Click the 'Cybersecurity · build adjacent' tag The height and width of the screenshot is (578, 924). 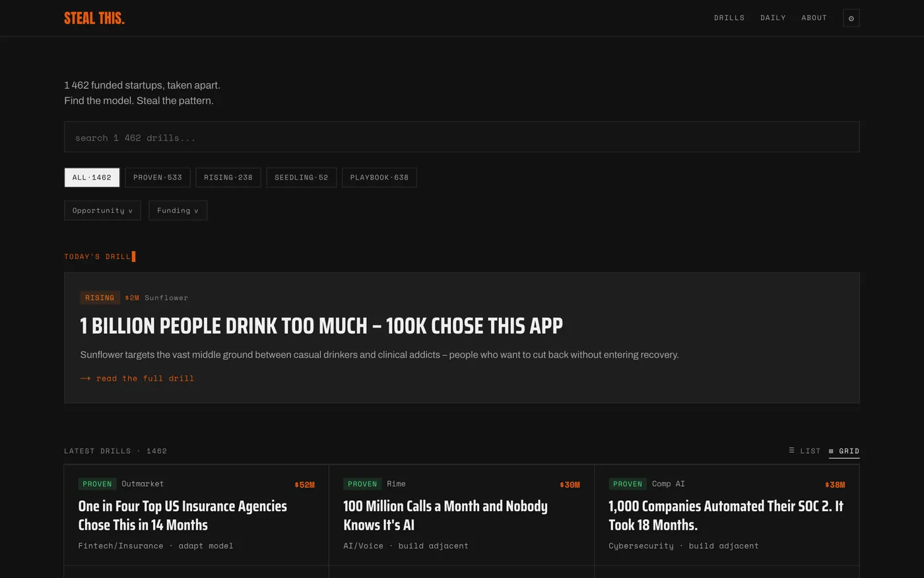click(684, 546)
